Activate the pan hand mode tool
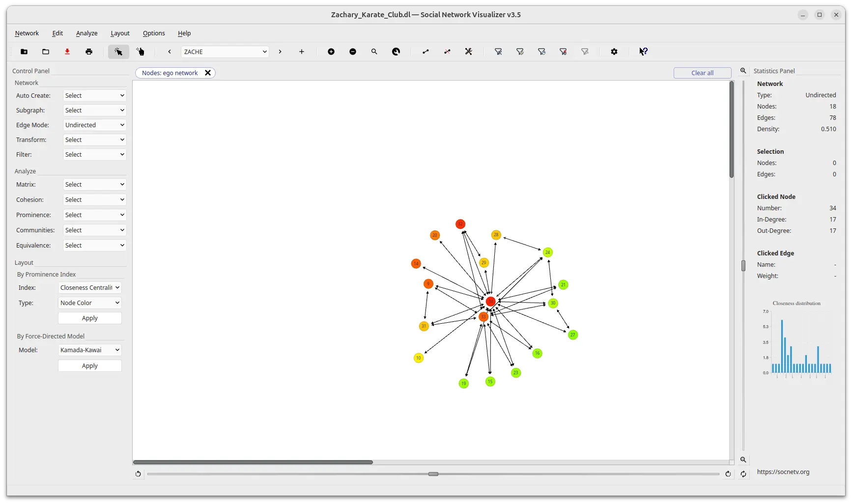 (x=141, y=52)
